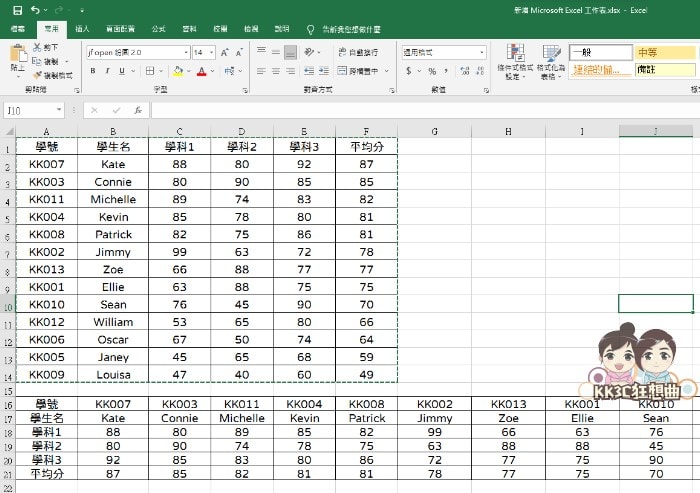The width and height of the screenshot is (700, 493).
Task: Open the number format dropdown
Action: pos(482,52)
